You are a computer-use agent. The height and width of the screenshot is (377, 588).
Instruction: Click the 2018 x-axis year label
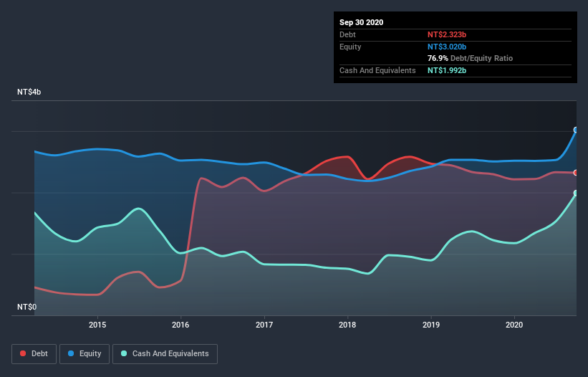(x=347, y=325)
